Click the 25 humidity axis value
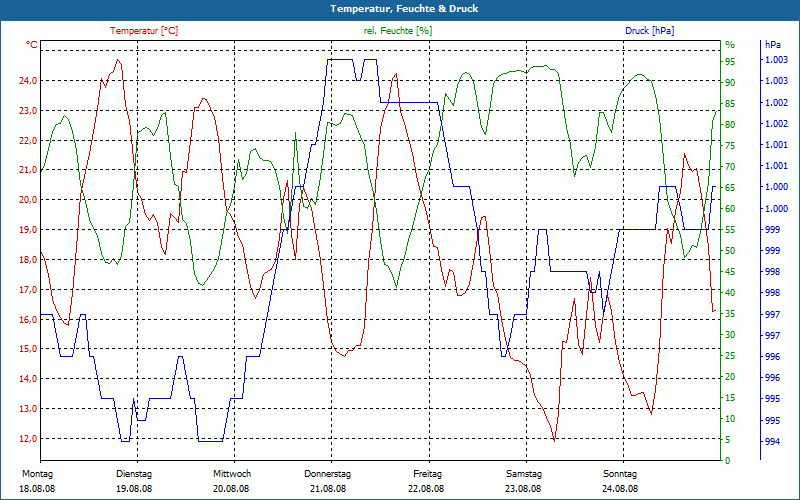Viewport: 800px width, 500px height. coord(730,356)
